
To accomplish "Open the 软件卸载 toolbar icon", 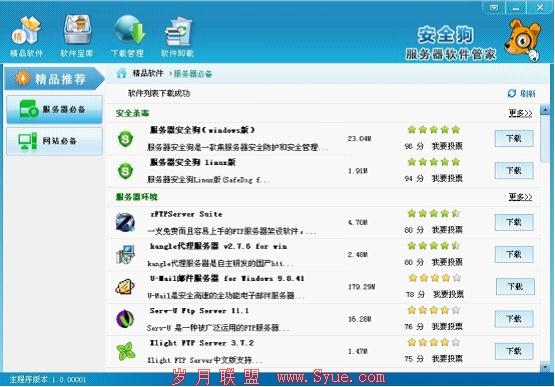I will coord(177,37).
